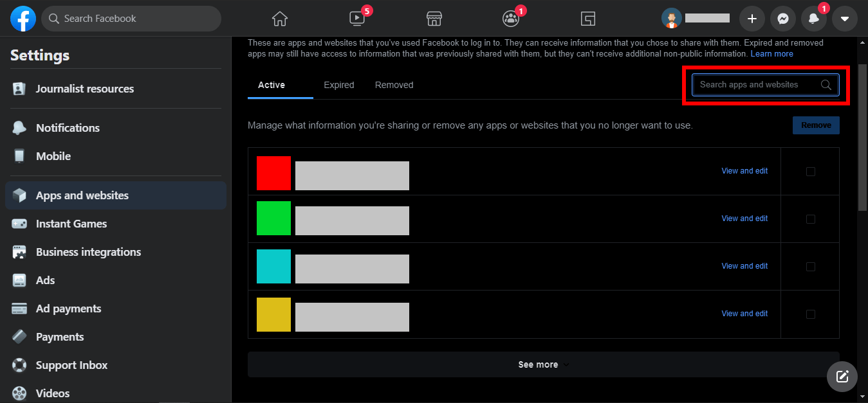Image resolution: width=868 pixels, height=403 pixels.
Task: Switch to the Removed tab
Action: pos(394,85)
